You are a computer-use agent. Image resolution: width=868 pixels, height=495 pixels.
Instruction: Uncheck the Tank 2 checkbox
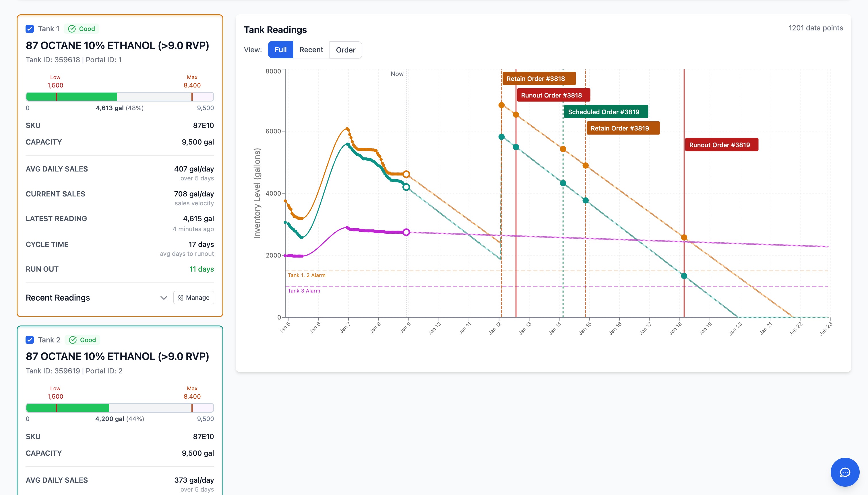click(30, 340)
